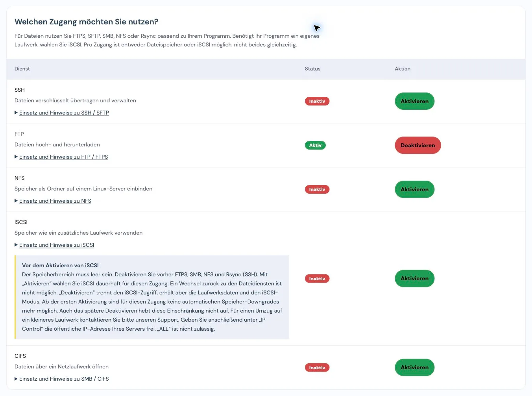The image size is (532, 396).
Task: Select the 'Inaktiv' status badge for NFS
Action: 317,189
